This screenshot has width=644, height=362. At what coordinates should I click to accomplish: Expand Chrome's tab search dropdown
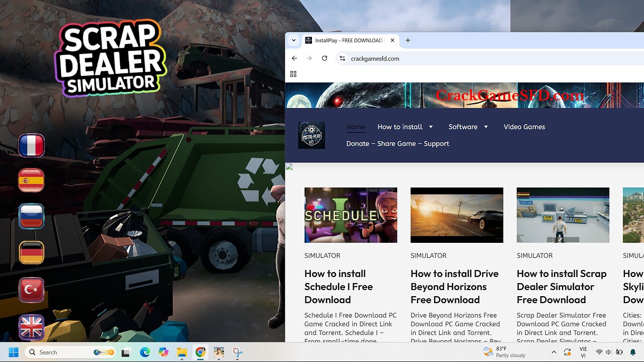click(293, 41)
